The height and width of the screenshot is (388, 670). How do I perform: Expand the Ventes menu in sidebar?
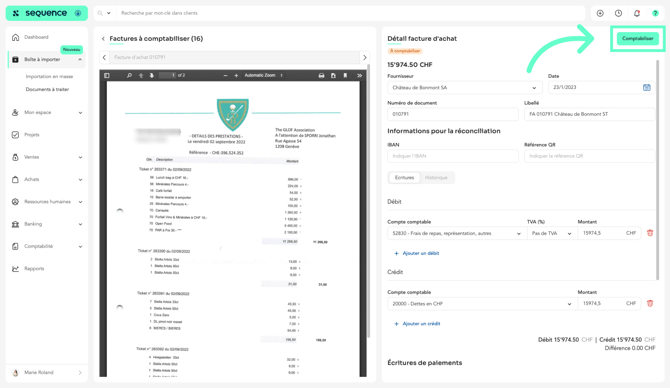pos(47,157)
